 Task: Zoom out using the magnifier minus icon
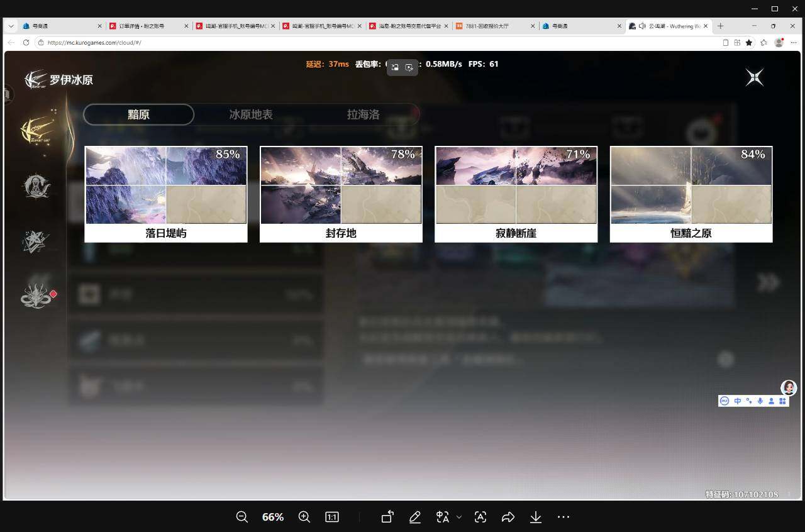tap(242, 517)
